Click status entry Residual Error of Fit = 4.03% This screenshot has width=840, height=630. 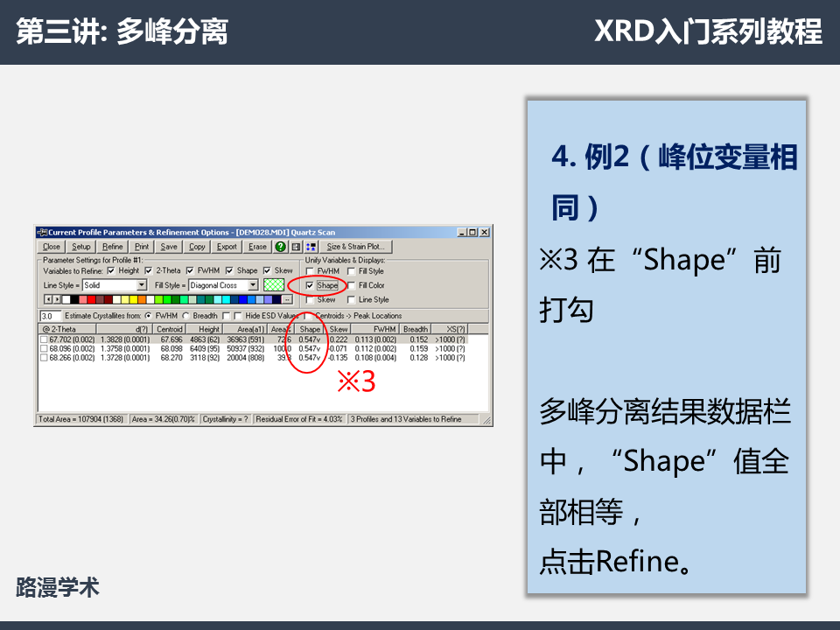[299, 419]
